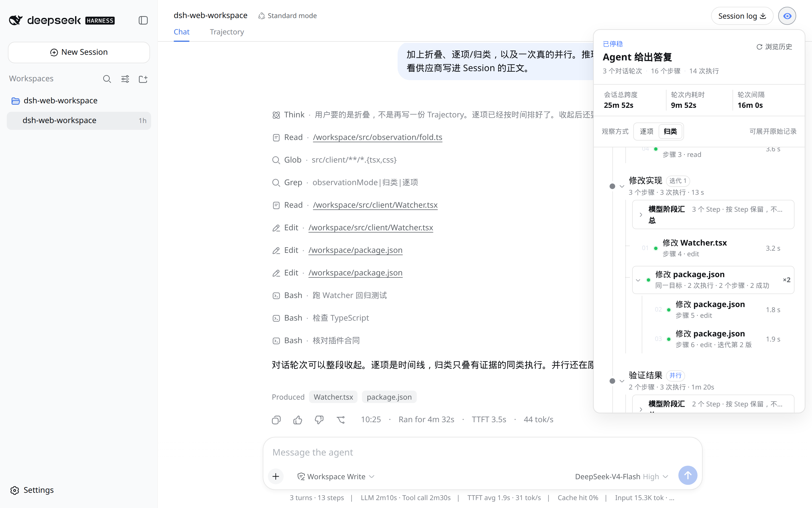The image size is (812, 508).
Task: Click the Bash 跑 Watcher 回归测试 icon
Action: point(276,296)
